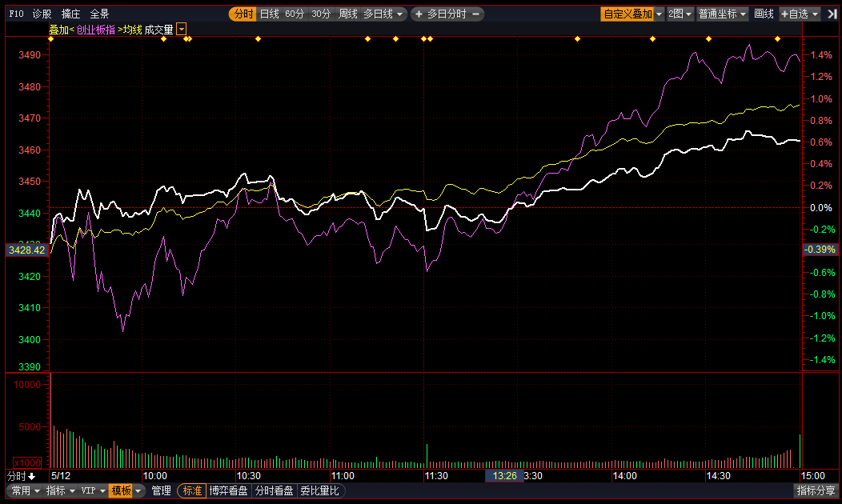Screen dimensions: 842x504
Task: Click the 0.0% baseline axis label
Action: (x=821, y=208)
